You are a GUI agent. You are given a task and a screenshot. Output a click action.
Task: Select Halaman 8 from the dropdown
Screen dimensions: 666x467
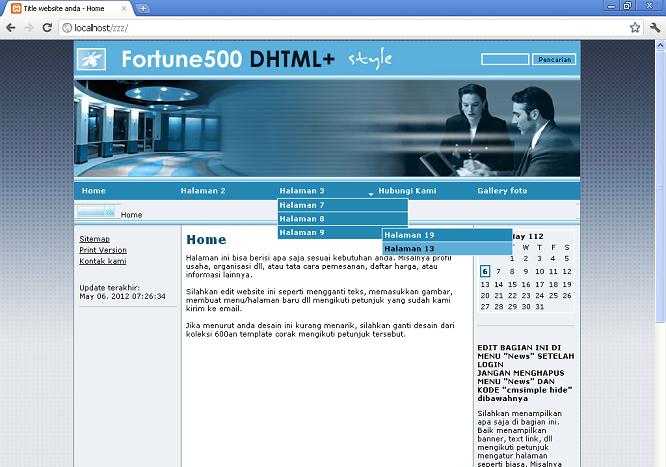343,219
